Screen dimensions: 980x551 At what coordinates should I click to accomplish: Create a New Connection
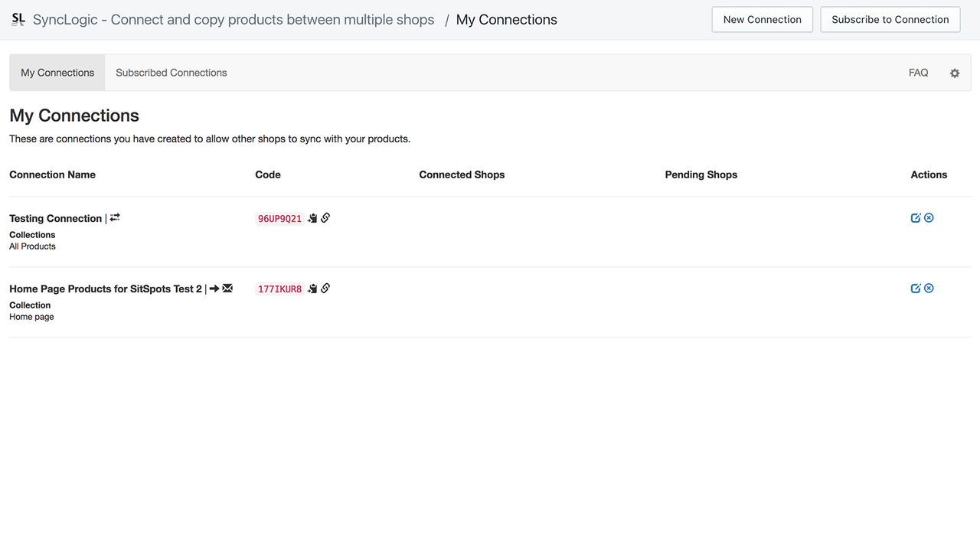click(762, 19)
